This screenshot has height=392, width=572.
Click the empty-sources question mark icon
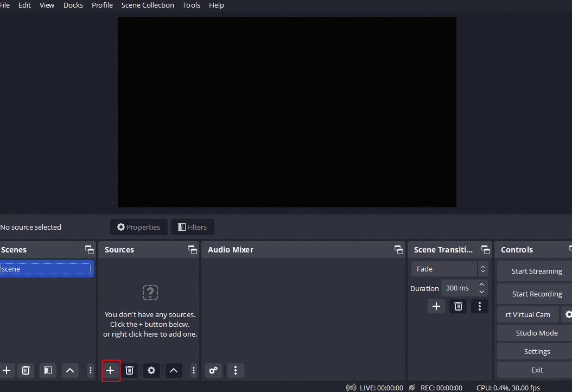(x=150, y=293)
